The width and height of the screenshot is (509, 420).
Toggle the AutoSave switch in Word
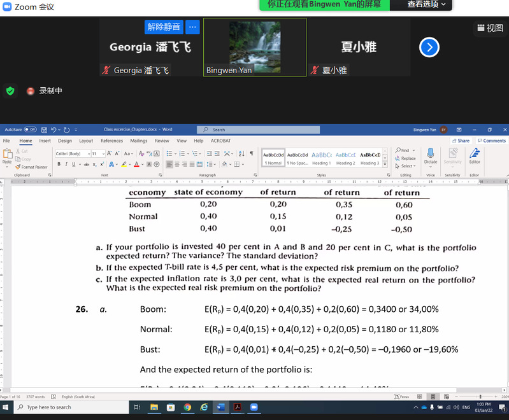click(x=30, y=130)
